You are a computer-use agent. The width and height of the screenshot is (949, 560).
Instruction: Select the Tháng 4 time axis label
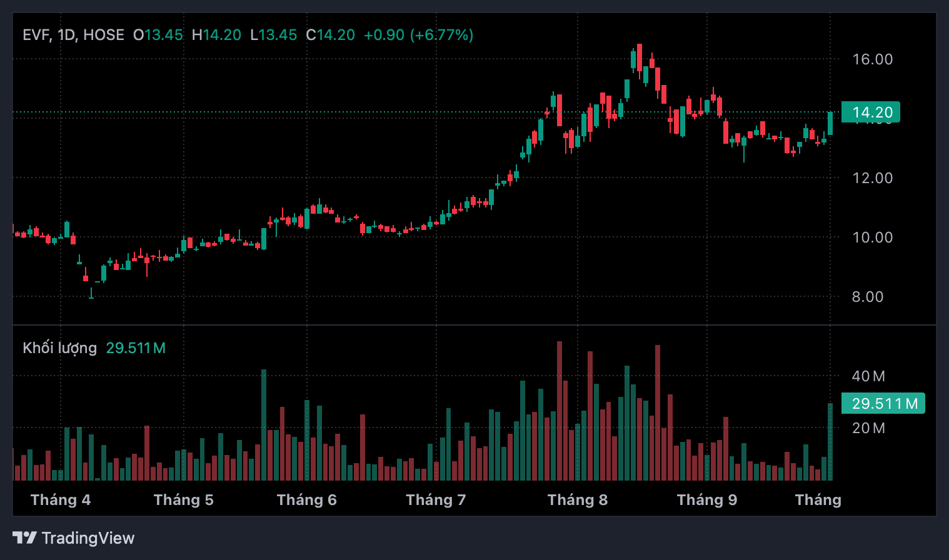61,500
